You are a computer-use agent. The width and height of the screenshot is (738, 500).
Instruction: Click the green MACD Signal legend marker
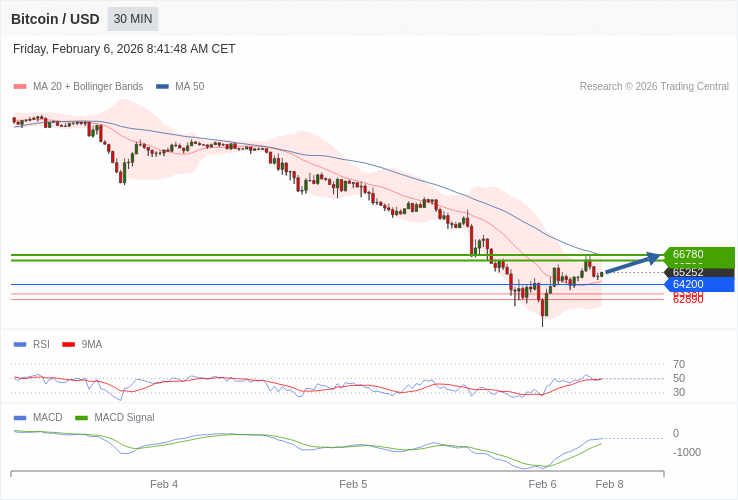click(81, 418)
